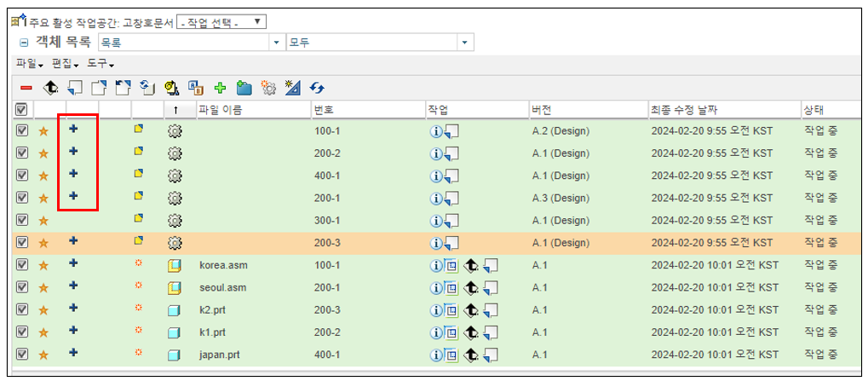Click the Open in Creo toolbar icon
The height and width of the screenshot is (381, 868).
pos(51,88)
